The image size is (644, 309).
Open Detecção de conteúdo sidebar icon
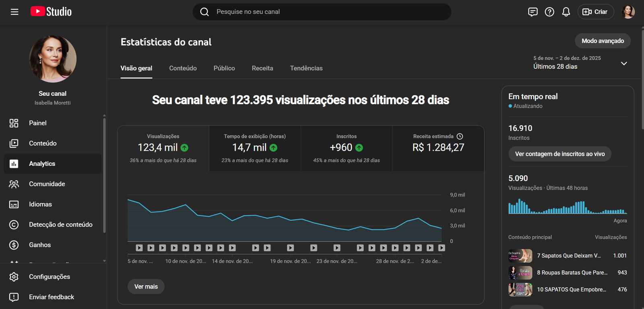(14, 225)
